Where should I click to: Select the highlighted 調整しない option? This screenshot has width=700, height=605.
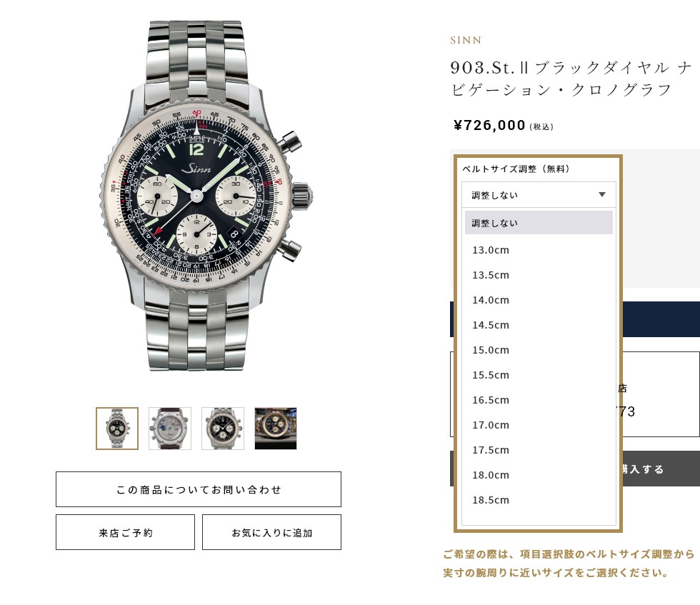tap(539, 223)
